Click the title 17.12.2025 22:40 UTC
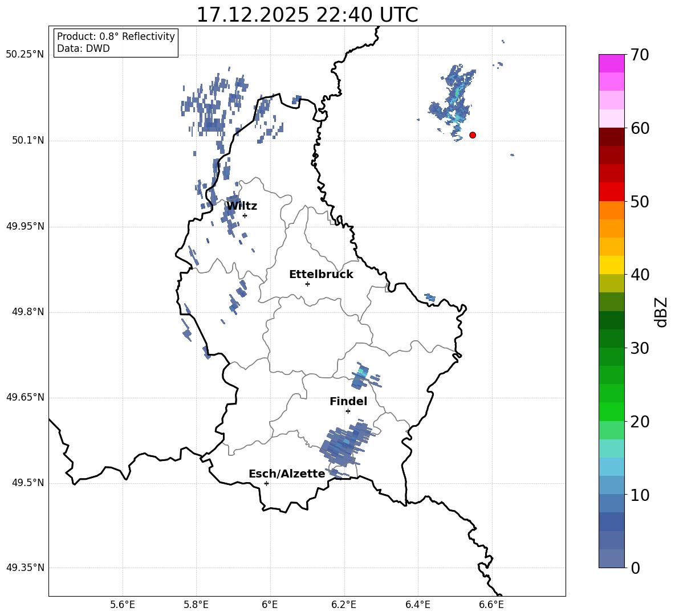675x616 pixels. point(307,15)
